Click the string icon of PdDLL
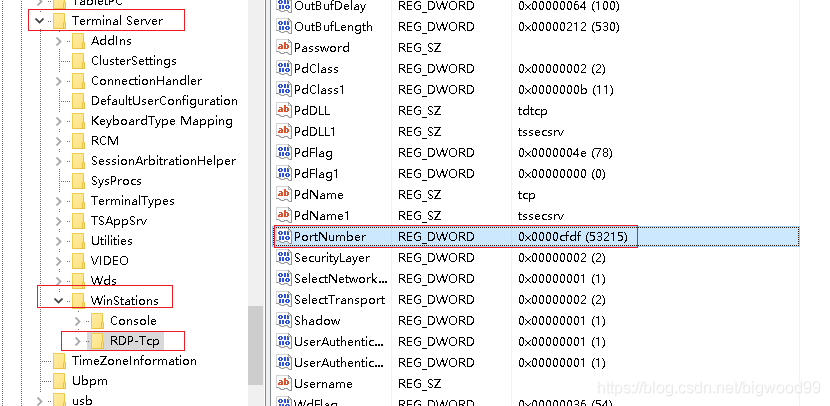This screenshot has height=406, width=830. pyautogui.click(x=284, y=110)
